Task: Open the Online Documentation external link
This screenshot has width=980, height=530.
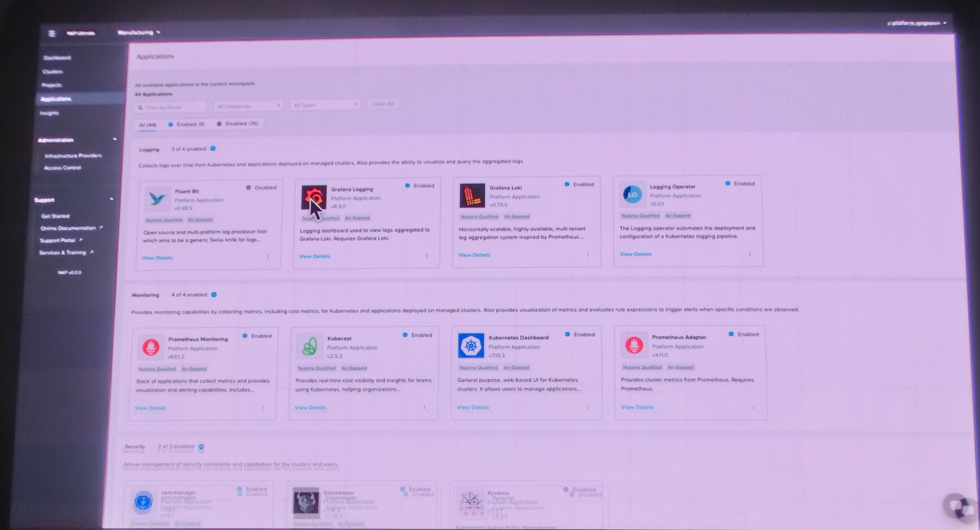Action: click(72, 228)
